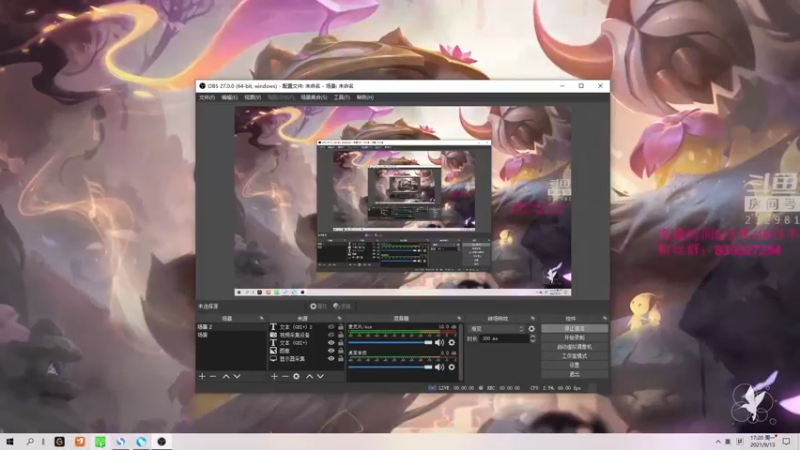Move the selected source up
Screen dimensions: 800x450
point(309,377)
